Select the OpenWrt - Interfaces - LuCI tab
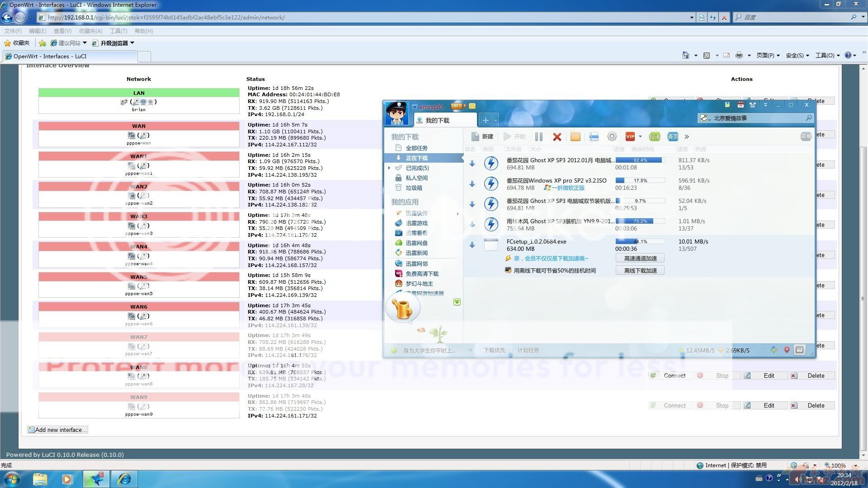The image size is (868, 488). coord(70,56)
